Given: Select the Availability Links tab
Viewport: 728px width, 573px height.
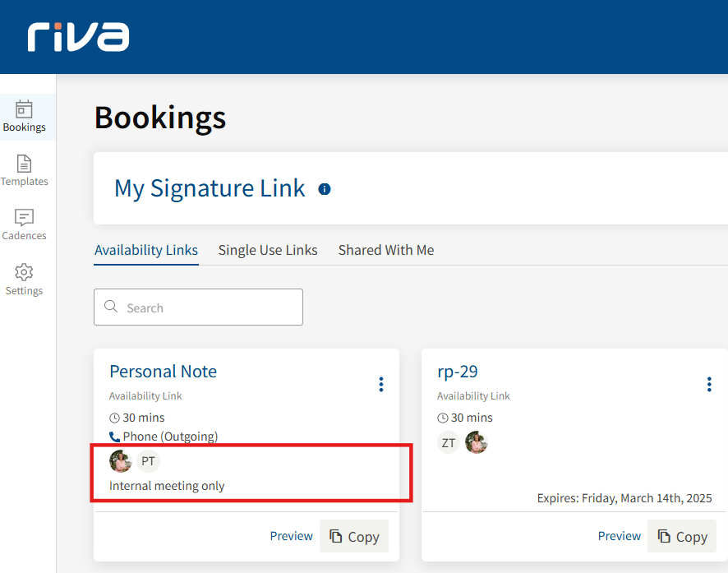Looking at the screenshot, I should (146, 250).
